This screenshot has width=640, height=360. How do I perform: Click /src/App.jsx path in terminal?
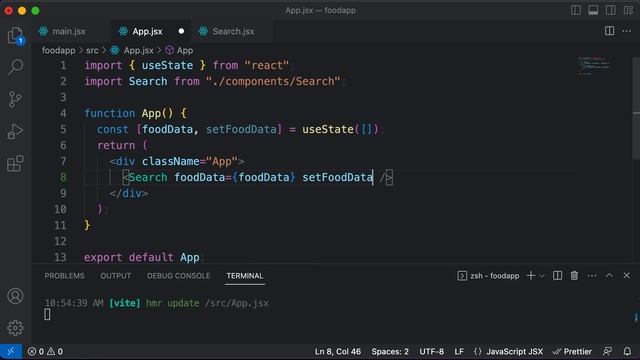237,303
